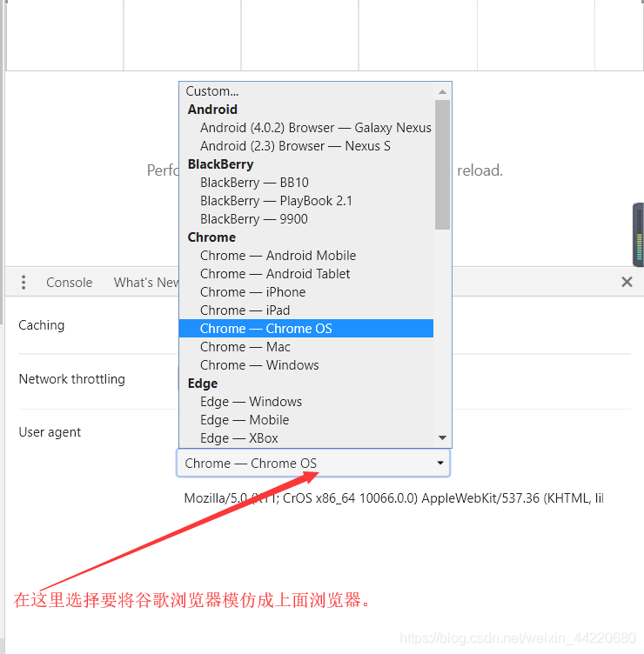
Task: Pick BlackBerry — BB10 option
Action: pos(306,183)
